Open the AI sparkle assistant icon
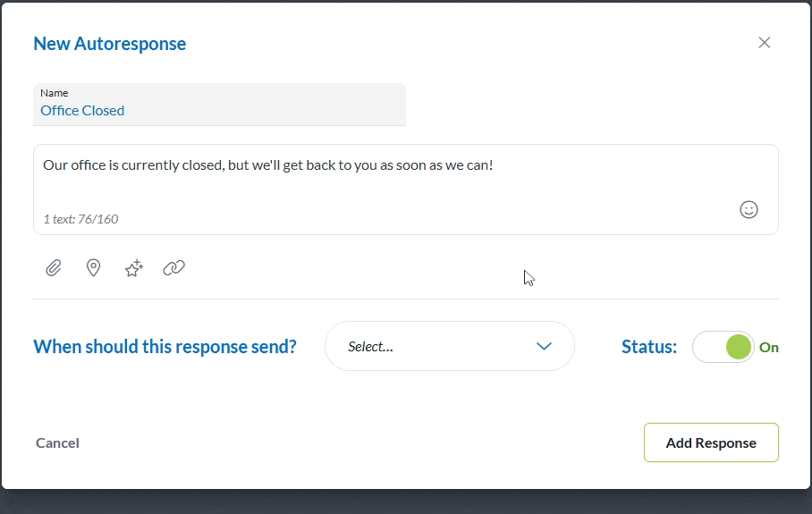 click(133, 267)
